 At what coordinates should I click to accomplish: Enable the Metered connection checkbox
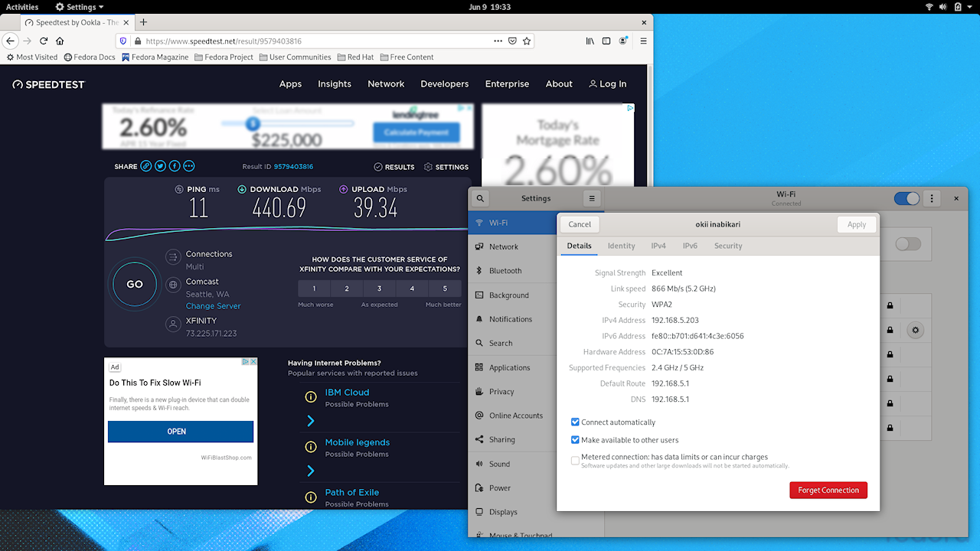pos(575,460)
